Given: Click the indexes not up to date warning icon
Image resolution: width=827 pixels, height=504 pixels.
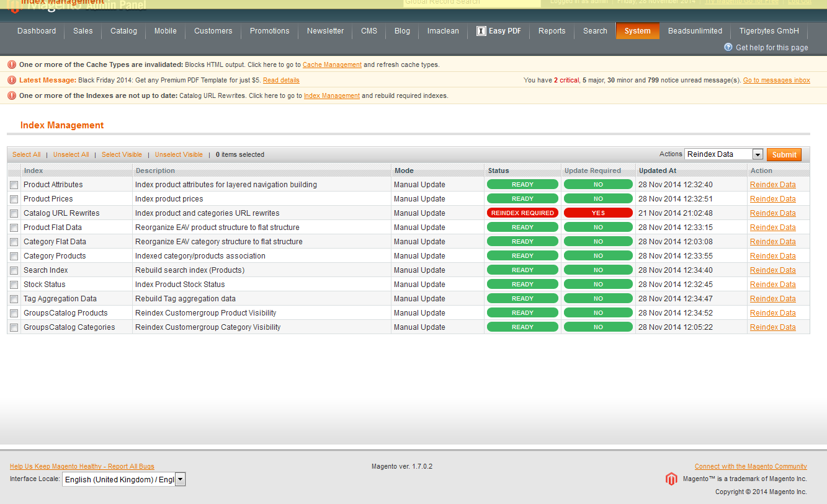Looking at the screenshot, I should pos(12,95).
